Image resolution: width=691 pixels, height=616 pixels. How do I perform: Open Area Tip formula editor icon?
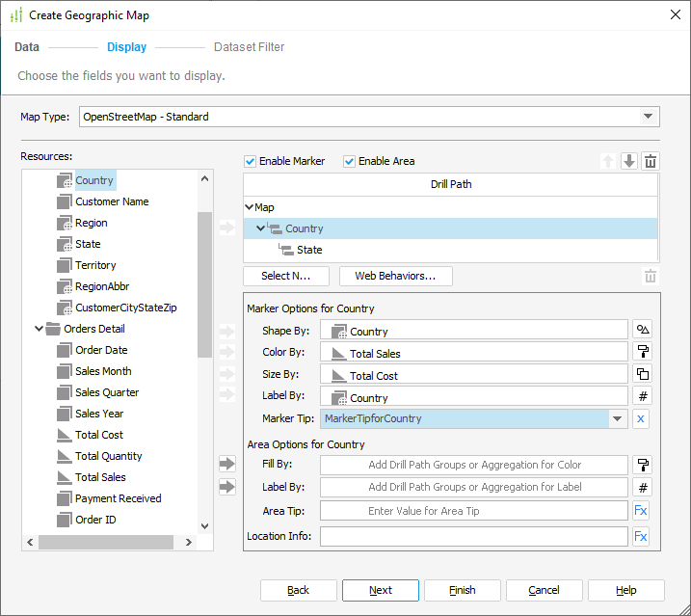641,511
